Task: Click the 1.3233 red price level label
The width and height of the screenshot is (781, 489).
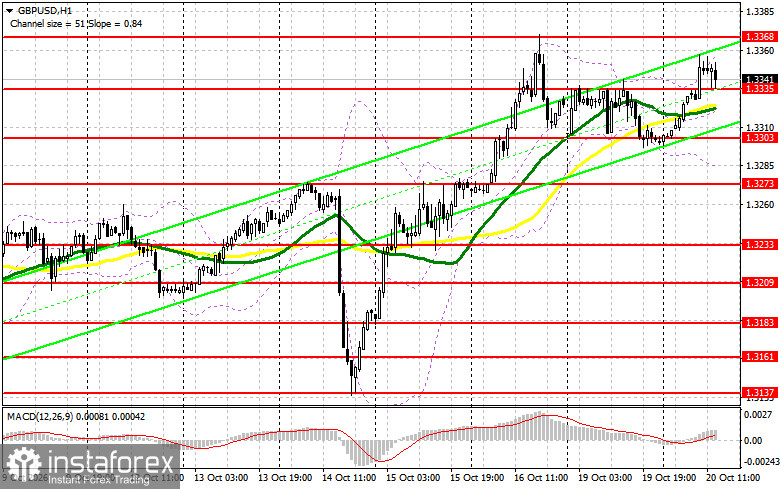Action: coord(759,244)
